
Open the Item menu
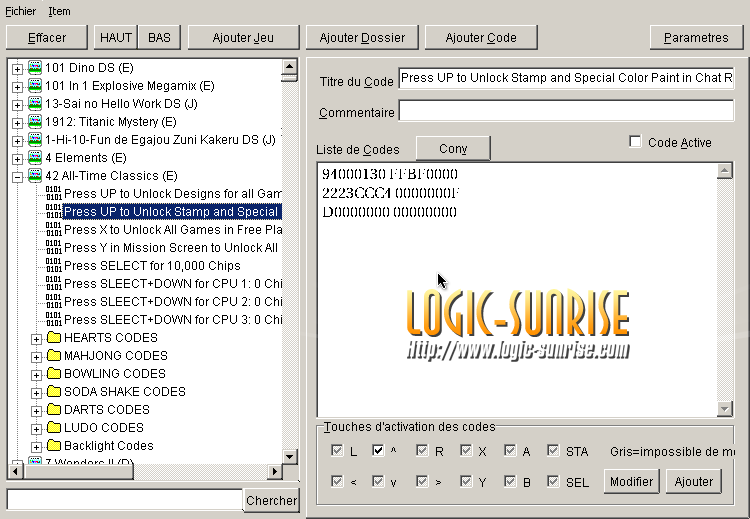coord(59,11)
